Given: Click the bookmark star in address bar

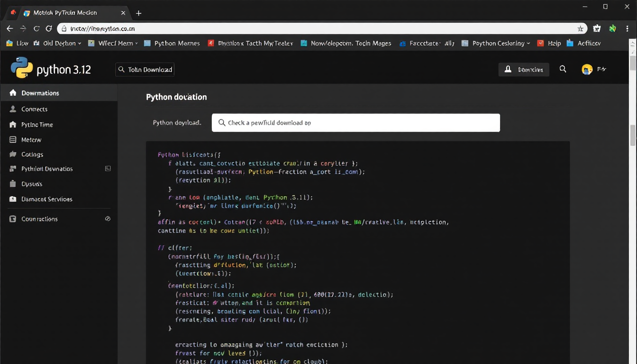Looking at the screenshot, I should pyautogui.click(x=580, y=28).
